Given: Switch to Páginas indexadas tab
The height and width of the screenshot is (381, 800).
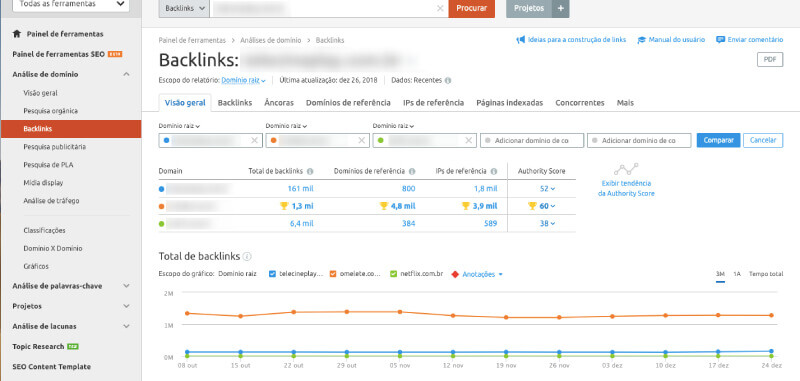Looking at the screenshot, I should (510, 103).
